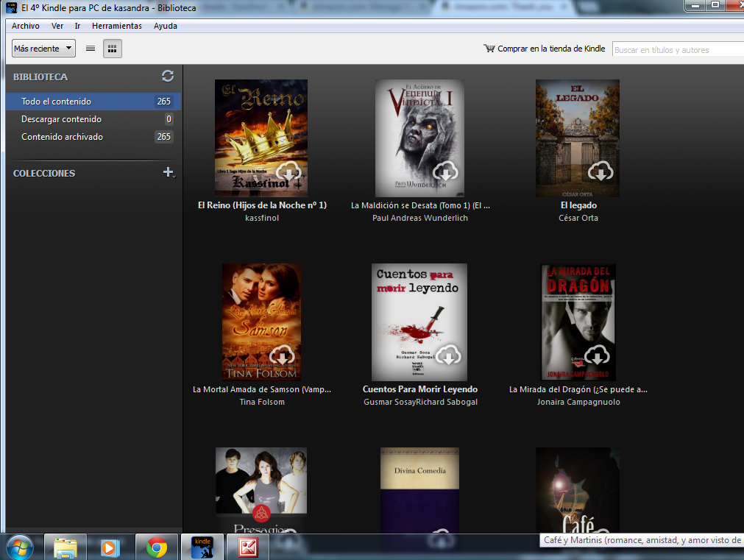This screenshot has width=744, height=560.
Task: Open La Maldición se Desata cover thumbnail
Action: click(x=420, y=138)
